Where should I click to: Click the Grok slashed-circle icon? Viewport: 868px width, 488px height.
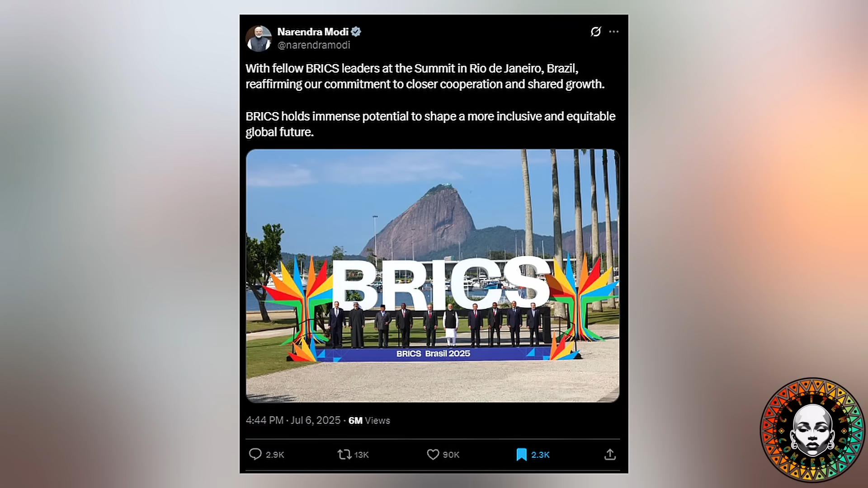click(x=596, y=32)
